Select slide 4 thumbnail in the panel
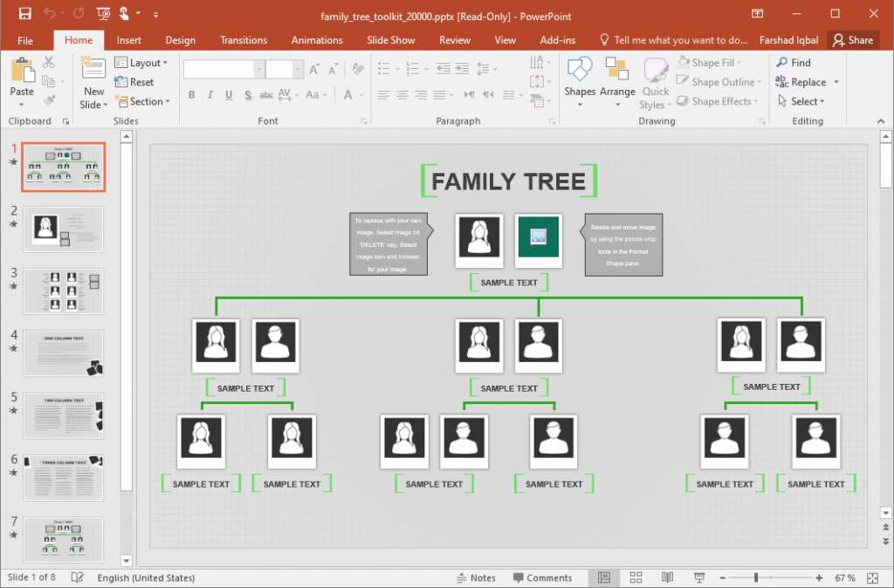894x588 pixels. [63, 354]
